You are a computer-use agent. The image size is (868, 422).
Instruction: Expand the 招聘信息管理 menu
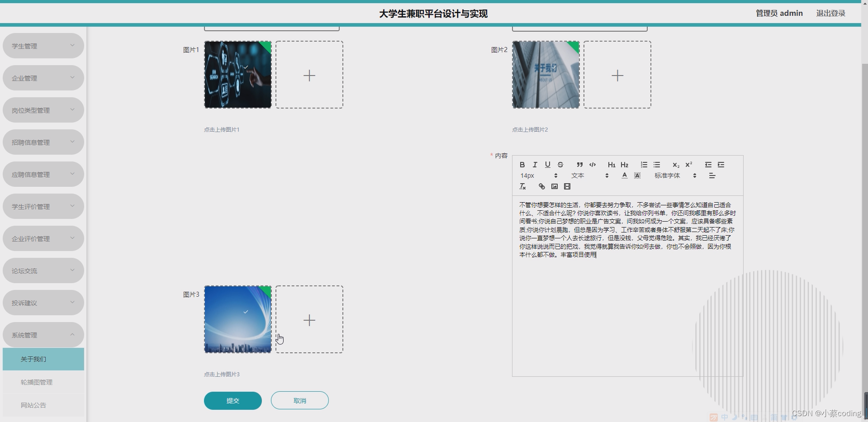(43, 142)
